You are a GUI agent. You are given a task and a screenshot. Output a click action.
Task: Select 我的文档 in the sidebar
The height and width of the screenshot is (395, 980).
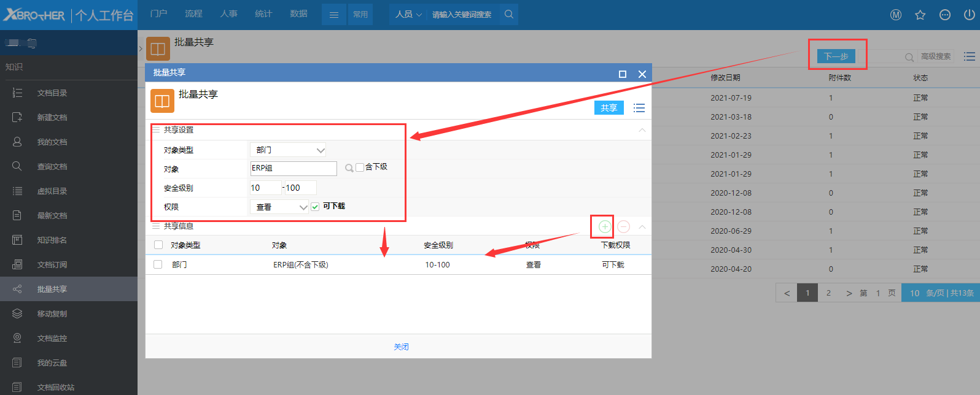pos(52,142)
